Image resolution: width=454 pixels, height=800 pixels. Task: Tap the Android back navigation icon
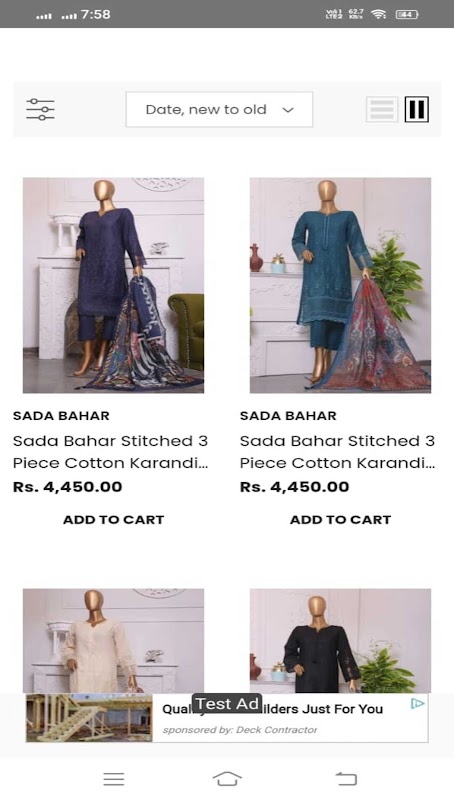(346, 779)
